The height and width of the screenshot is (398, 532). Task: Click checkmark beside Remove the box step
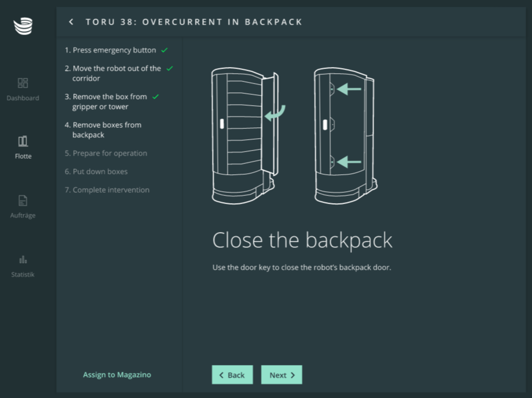pyautogui.click(x=156, y=97)
